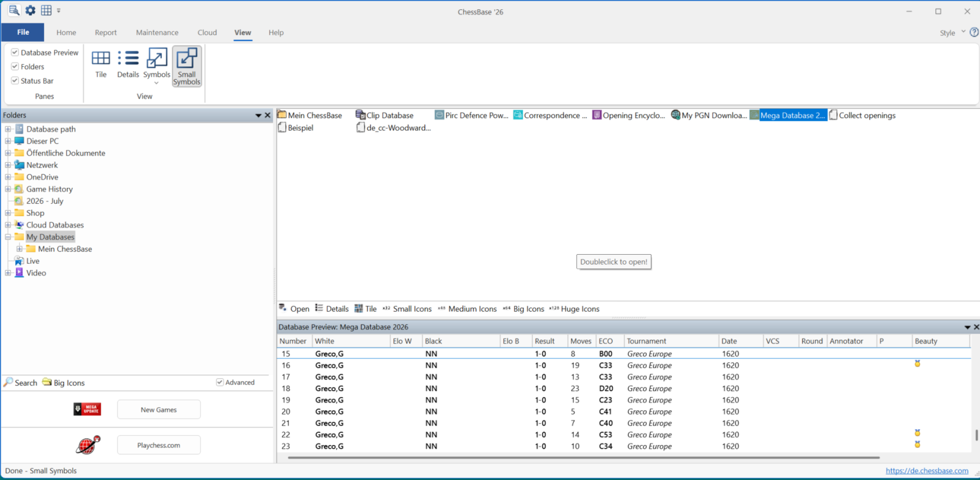The width and height of the screenshot is (980, 480).
Task: Switch to Details view in the ribbon
Action: pyautogui.click(x=128, y=64)
